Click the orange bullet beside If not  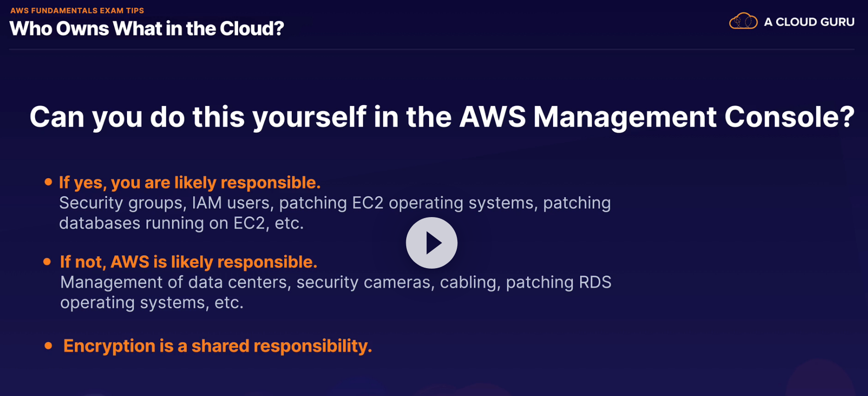click(x=47, y=261)
